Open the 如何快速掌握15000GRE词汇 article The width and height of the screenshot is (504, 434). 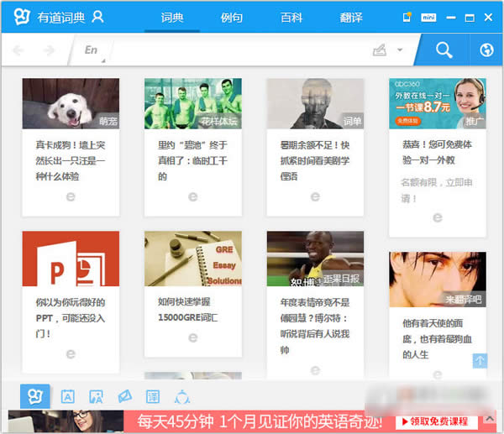tap(192, 310)
